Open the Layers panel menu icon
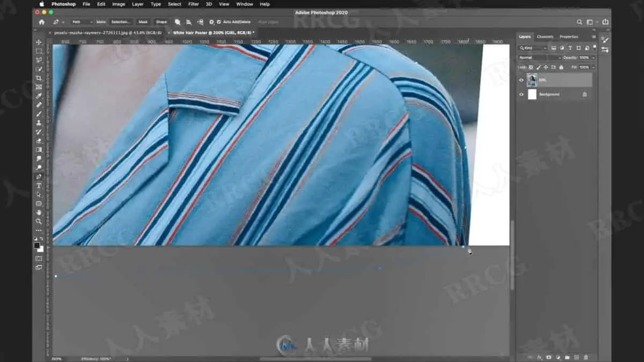 click(x=594, y=37)
